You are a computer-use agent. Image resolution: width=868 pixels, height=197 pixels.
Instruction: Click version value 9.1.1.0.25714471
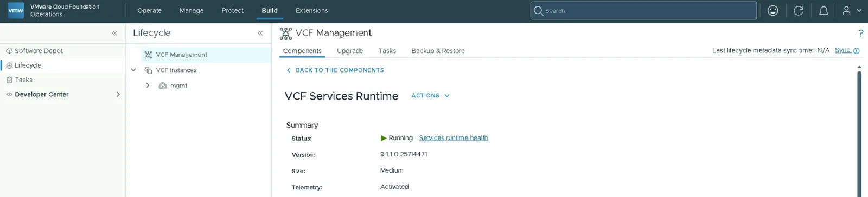[404, 154]
